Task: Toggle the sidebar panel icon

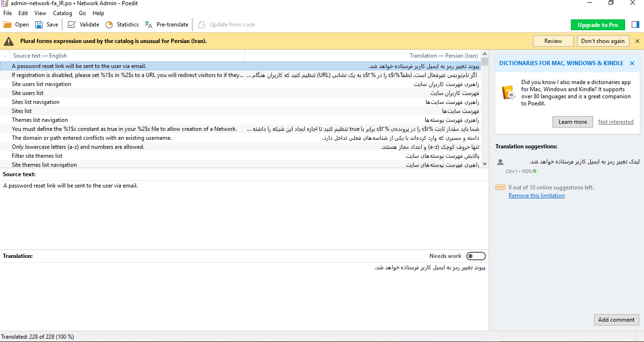Action: [x=635, y=25]
